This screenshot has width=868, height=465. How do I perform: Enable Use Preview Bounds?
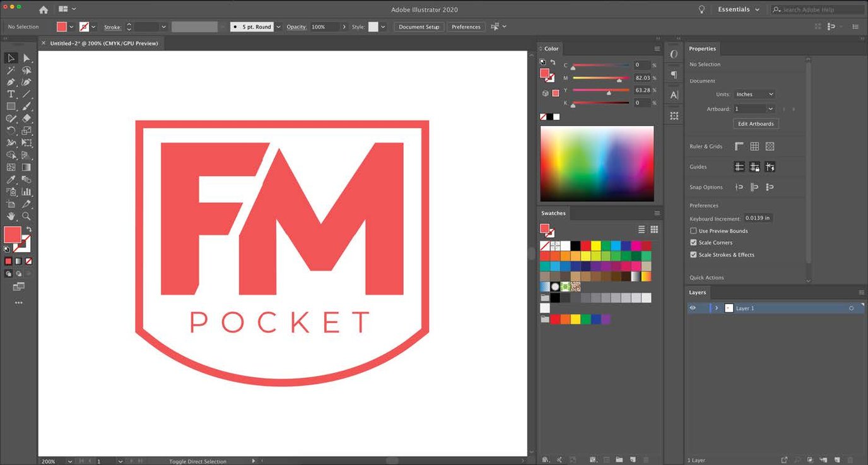point(693,230)
